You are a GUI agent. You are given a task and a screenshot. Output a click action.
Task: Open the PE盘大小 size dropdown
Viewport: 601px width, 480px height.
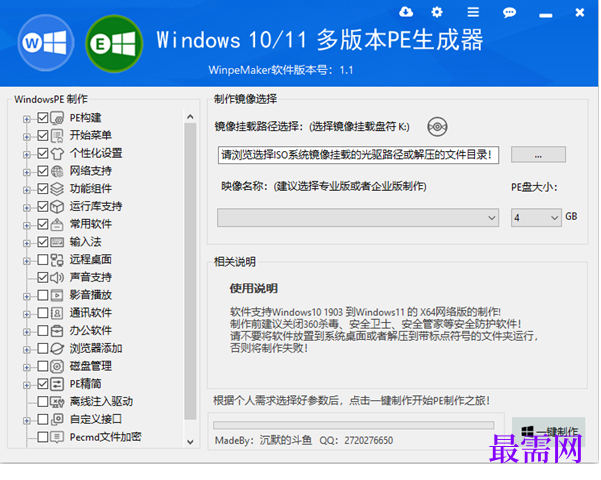coord(536,218)
